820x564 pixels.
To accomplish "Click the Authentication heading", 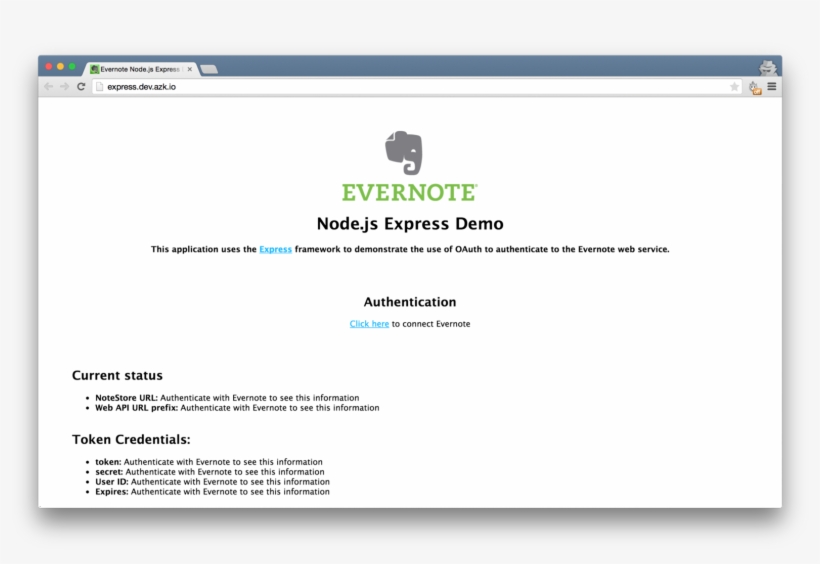I will click(410, 302).
